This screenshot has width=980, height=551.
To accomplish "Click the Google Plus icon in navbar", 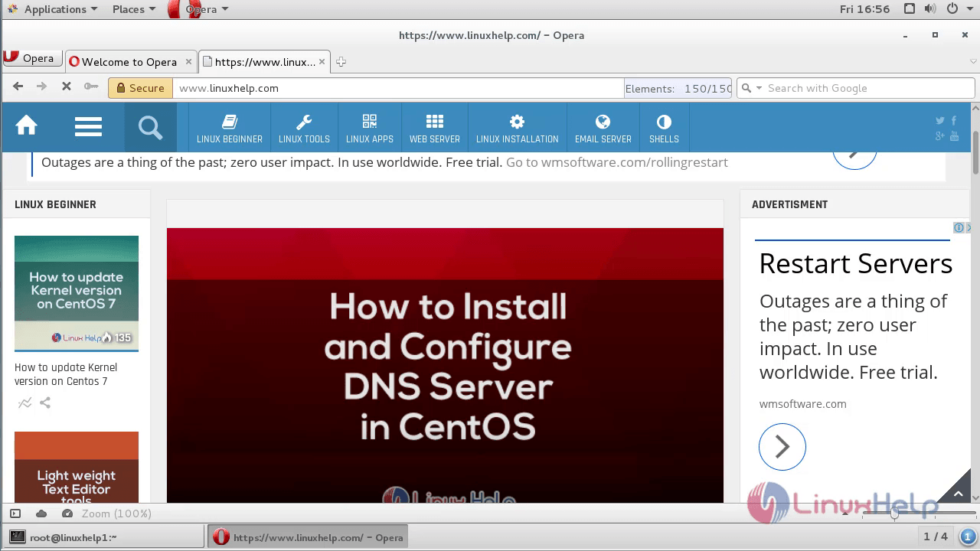I will click(940, 136).
